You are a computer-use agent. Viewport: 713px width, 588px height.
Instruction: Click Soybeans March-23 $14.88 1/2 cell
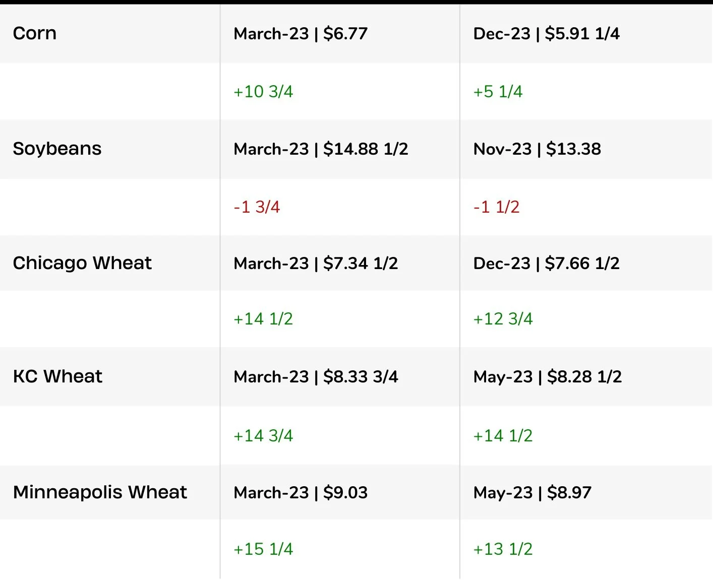(321, 149)
